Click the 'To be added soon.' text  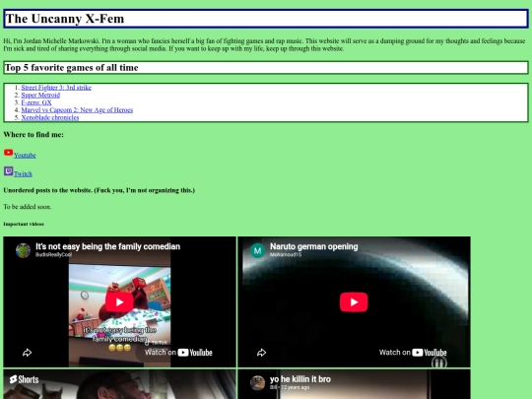(x=28, y=207)
